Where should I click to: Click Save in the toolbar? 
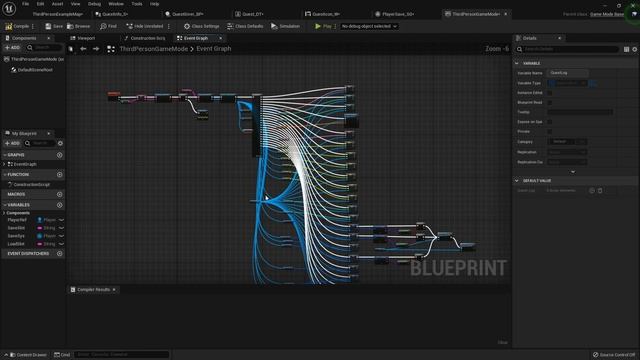click(x=54, y=26)
